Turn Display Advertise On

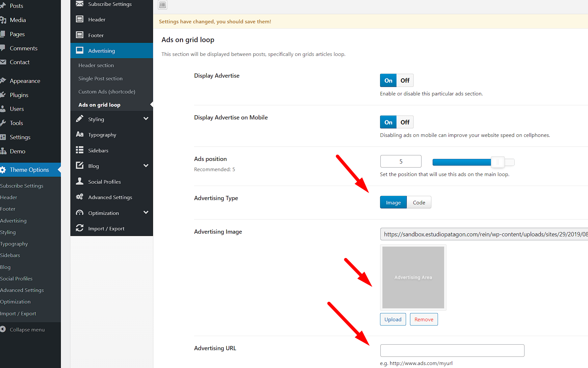[388, 80]
